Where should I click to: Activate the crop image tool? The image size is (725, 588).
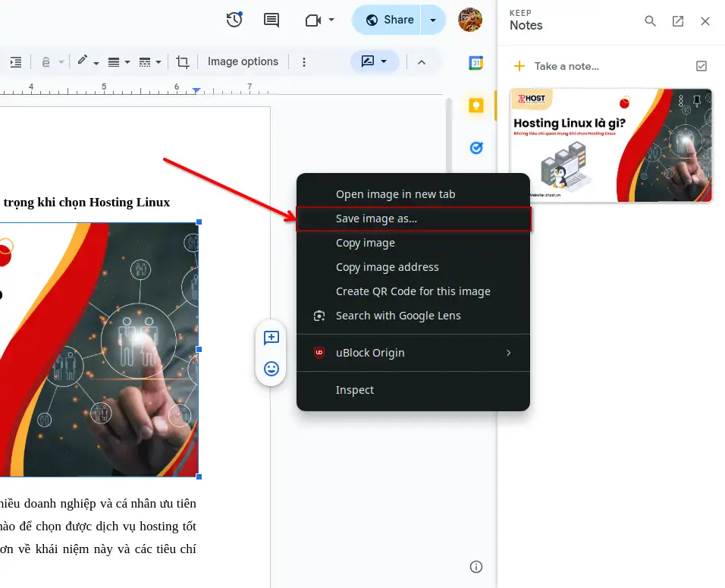click(183, 62)
